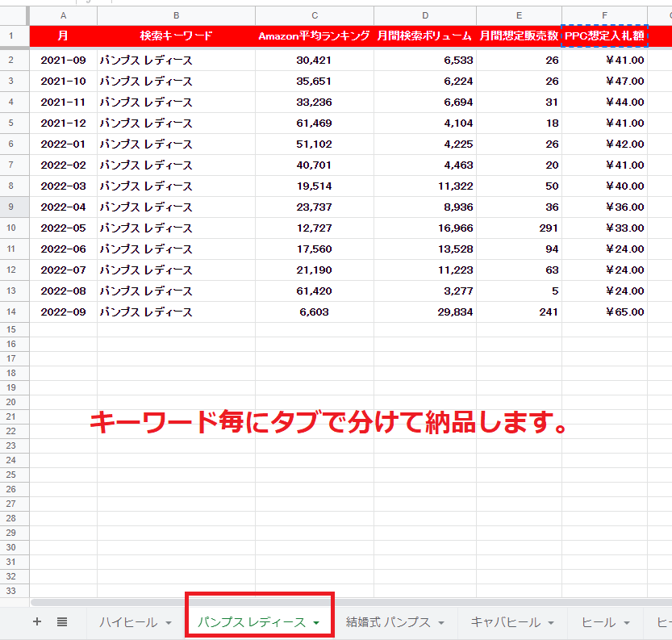Click the 2022-09 month cell

tap(64, 312)
